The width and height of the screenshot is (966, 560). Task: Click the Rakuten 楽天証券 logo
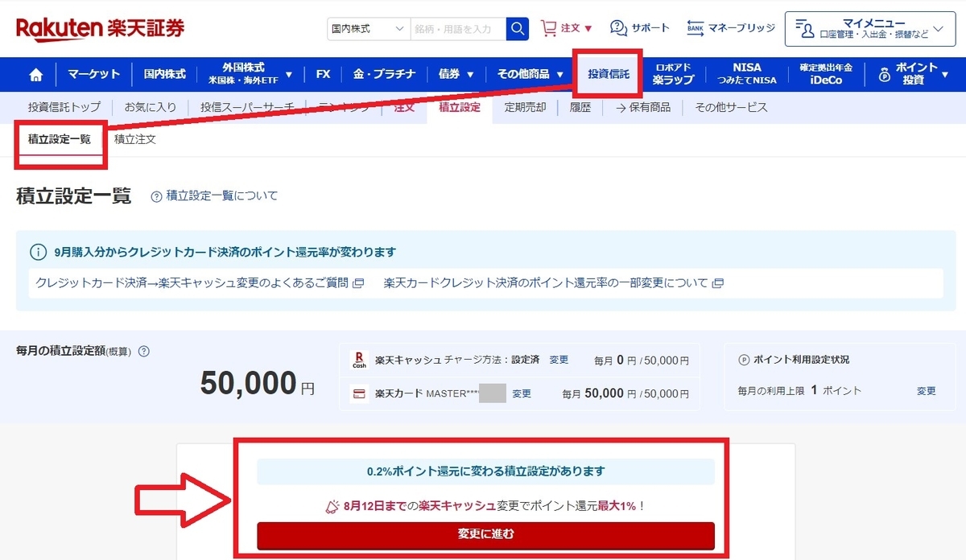pyautogui.click(x=100, y=28)
